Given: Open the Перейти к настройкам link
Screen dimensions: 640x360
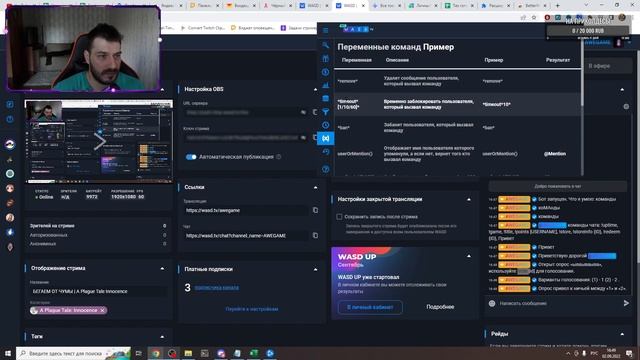Looking at the screenshot, I should (252, 309).
